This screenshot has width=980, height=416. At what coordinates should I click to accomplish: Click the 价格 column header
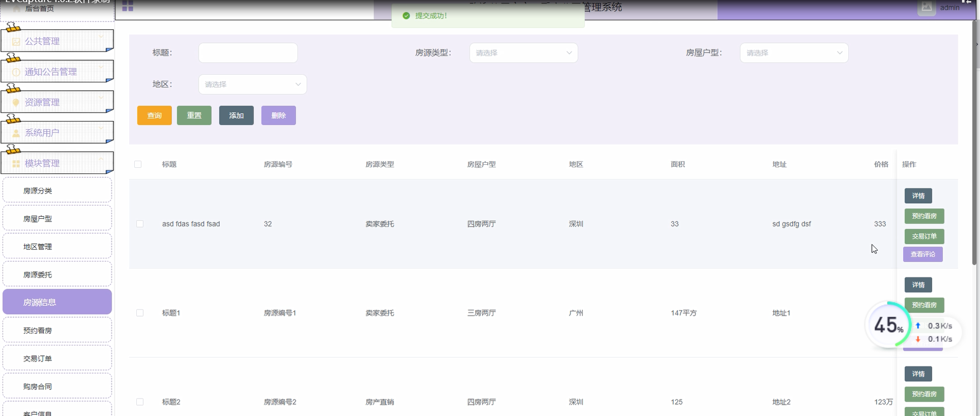(x=881, y=164)
